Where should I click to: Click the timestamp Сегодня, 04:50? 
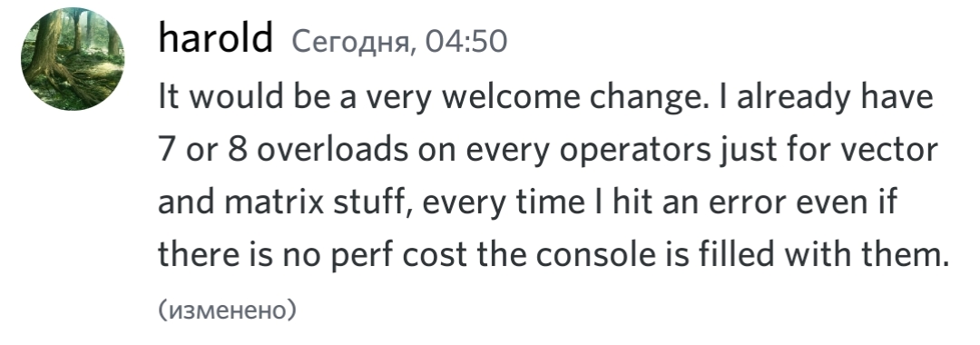398,42
